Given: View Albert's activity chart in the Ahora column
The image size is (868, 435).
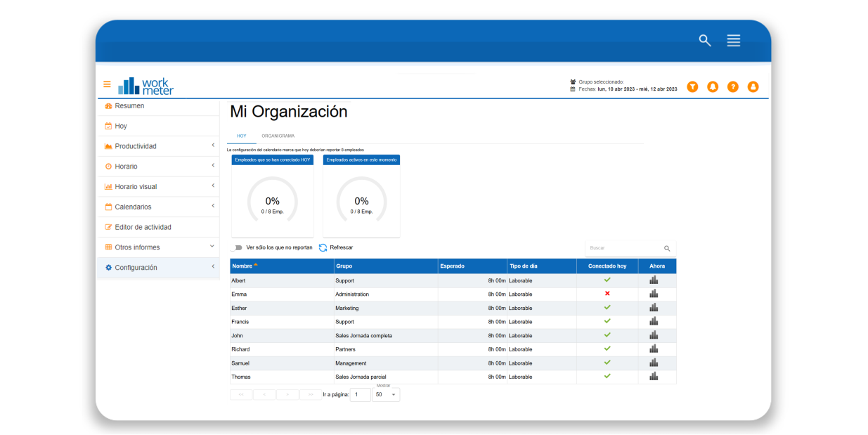Looking at the screenshot, I should 654,280.
